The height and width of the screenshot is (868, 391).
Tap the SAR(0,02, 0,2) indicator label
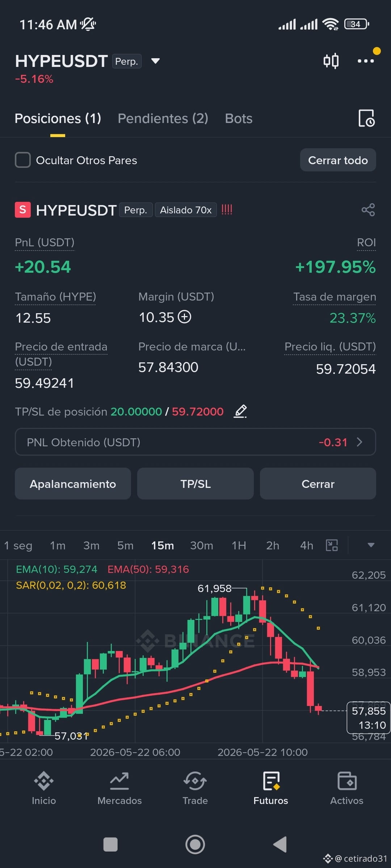(x=71, y=585)
